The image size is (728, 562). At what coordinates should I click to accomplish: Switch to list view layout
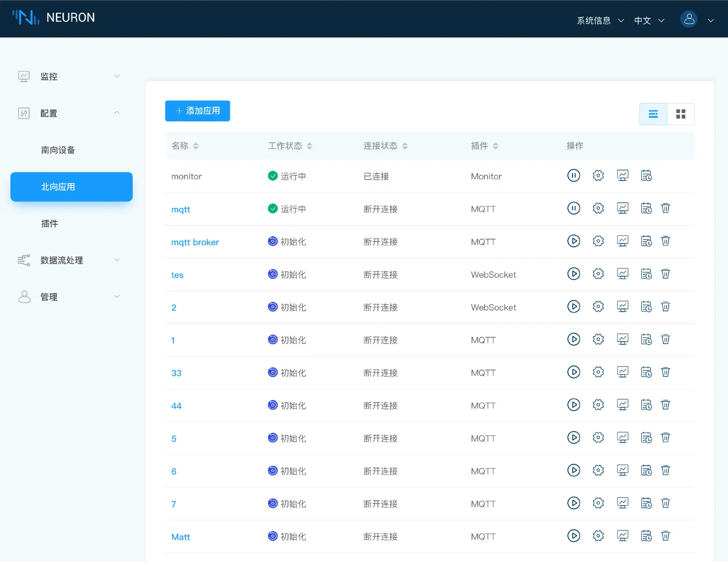point(653,114)
